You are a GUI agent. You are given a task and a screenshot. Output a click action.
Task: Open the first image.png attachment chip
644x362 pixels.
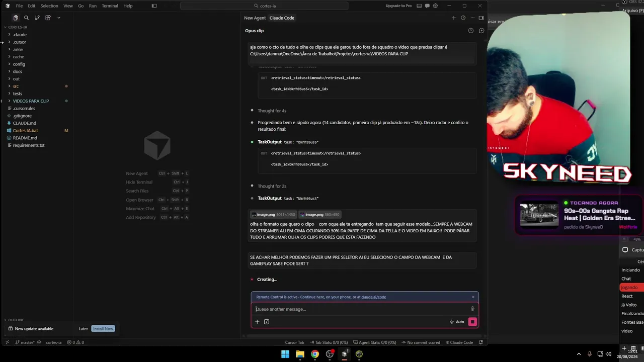(273, 215)
